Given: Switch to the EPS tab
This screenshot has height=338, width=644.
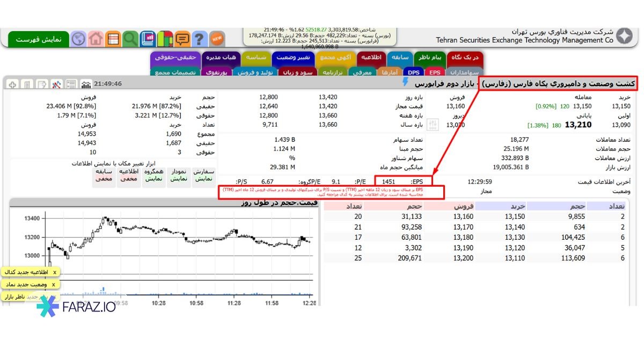Looking at the screenshot, I should pyautogui.click(x=435, y=72).
